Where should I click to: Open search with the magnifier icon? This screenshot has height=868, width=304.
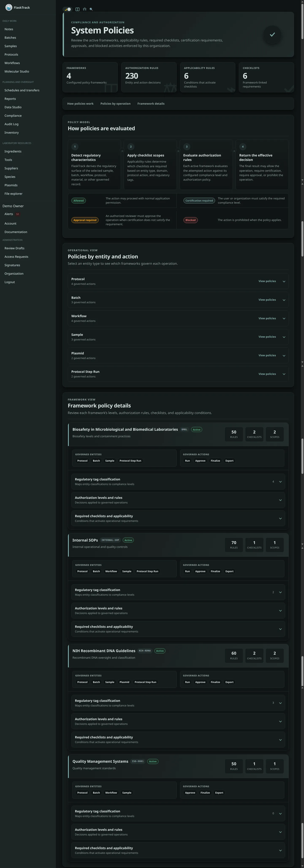tap(91, 10)
